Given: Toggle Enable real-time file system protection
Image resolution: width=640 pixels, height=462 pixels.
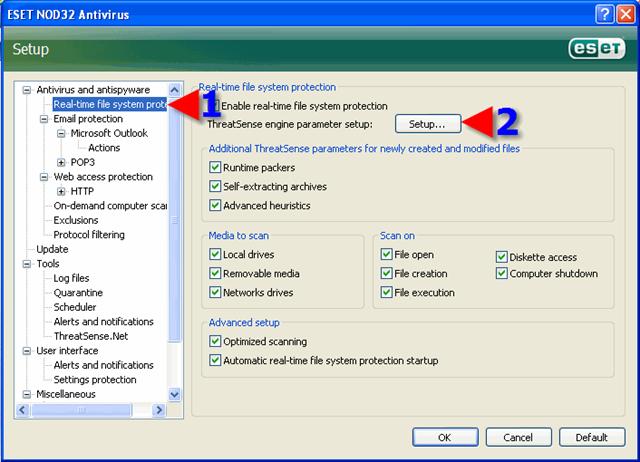Looking at the screenshot, I should tap(215, 106).
